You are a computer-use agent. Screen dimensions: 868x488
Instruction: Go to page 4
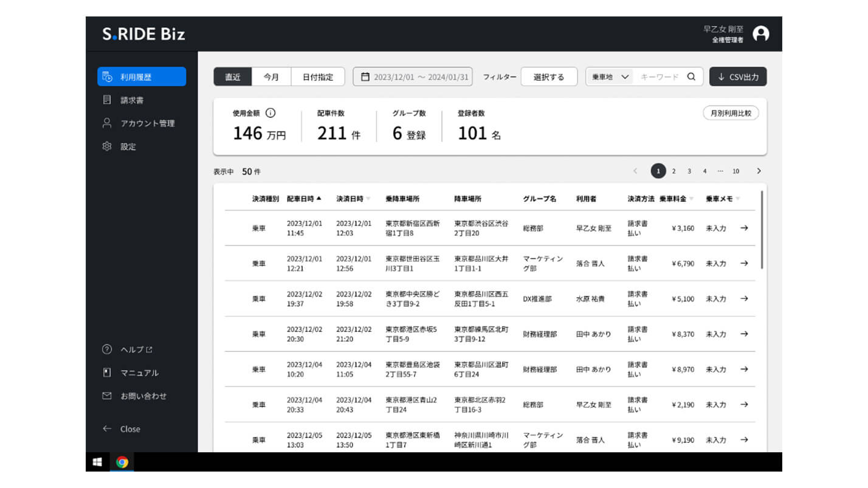pos(704,171)
